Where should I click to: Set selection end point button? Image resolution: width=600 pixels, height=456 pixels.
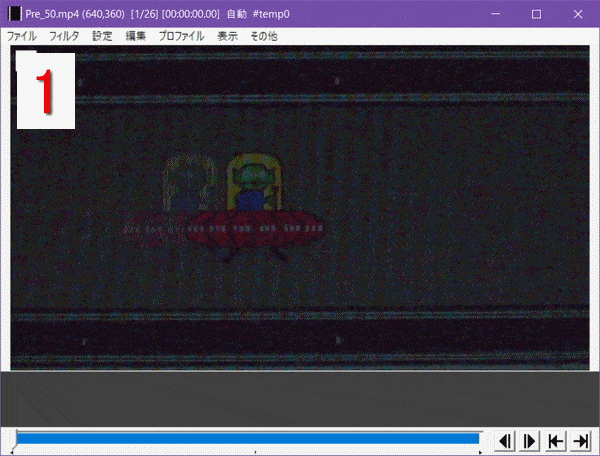(x=580, y=441)
